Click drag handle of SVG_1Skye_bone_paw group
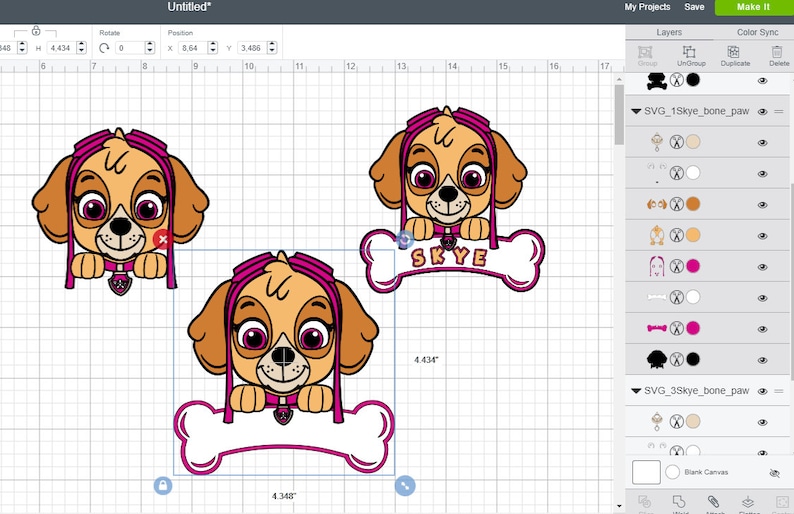The height and width of the screenshot is (514, 794). click(779, 111)
